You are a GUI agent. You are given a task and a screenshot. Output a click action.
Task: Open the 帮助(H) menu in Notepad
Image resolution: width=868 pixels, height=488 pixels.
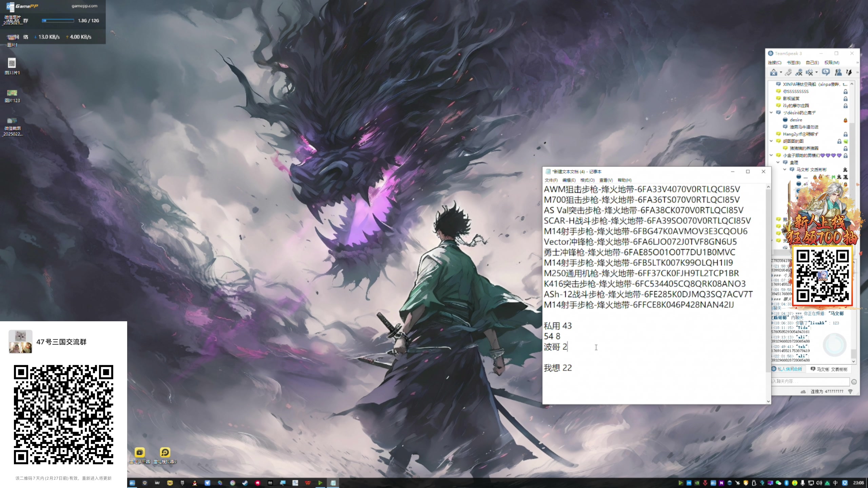click(x=625, y=180)
